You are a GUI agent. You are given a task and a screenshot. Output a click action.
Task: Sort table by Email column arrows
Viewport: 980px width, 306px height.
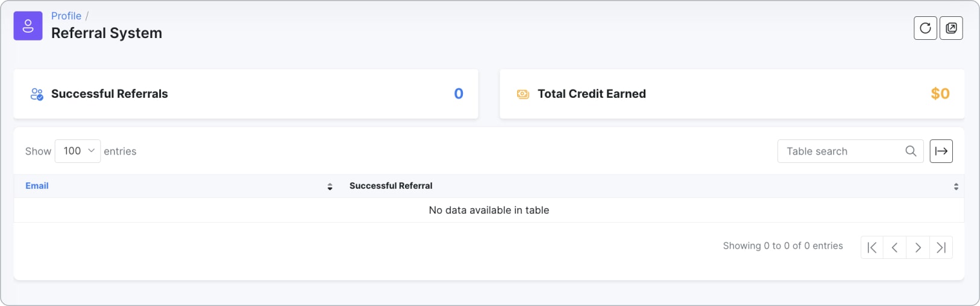click(330, 186)
